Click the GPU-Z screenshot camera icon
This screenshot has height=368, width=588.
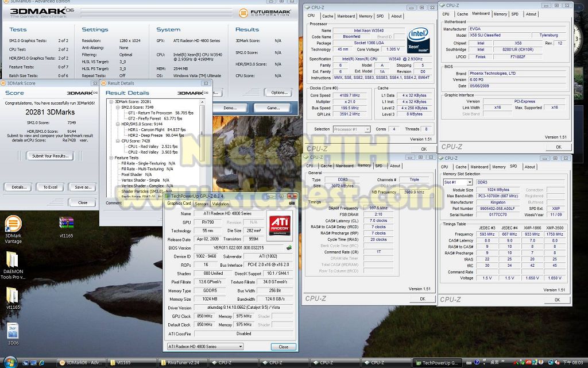point(292,203)
